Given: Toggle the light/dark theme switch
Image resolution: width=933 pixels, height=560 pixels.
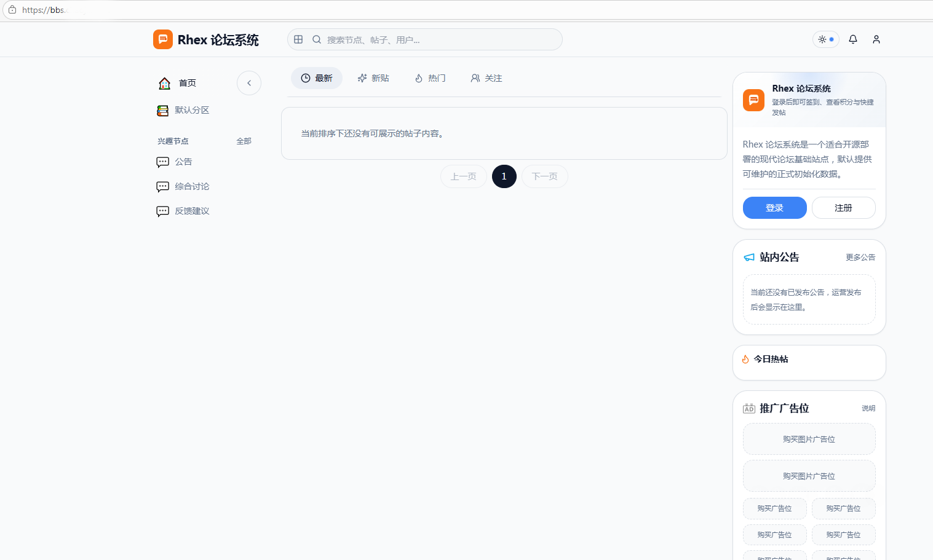Looking at the screenshot, I should click(826, 39).
